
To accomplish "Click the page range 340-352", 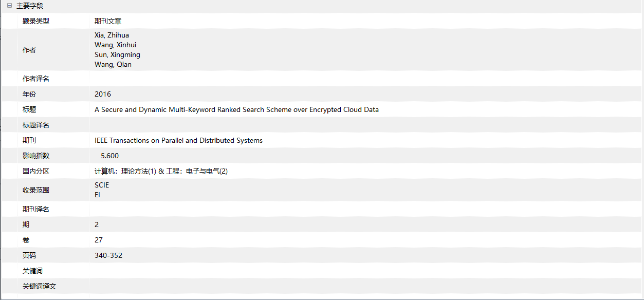I will [x=108, y=255].
